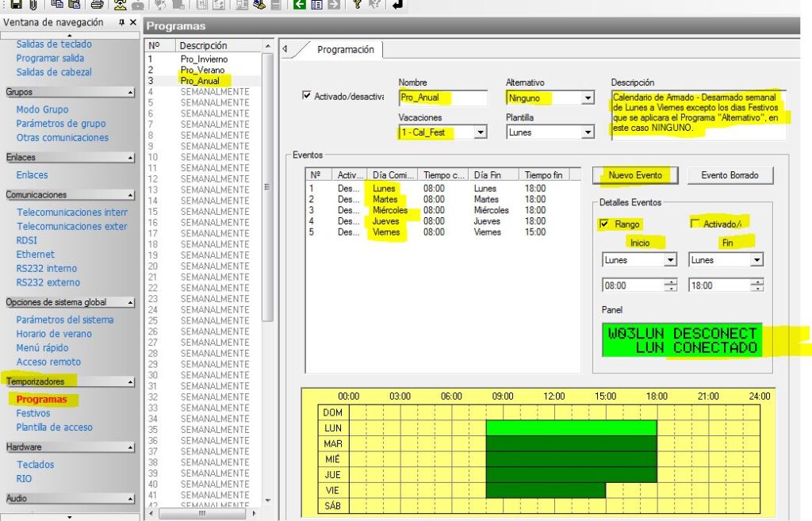Click the printer icon
The image size is (812, 521).
(x=97, y=4)
